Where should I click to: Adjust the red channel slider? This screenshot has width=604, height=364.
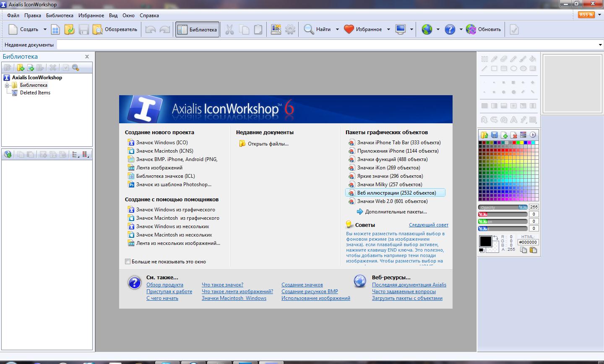click(503, 214)
